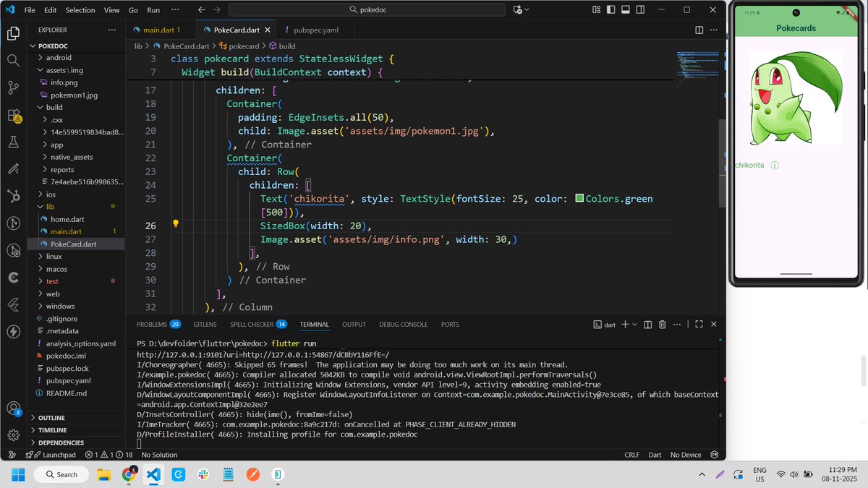Open File Explorer in Windows taskbar
The width and height of the screenshot is (868, 488).
(104, 474)
